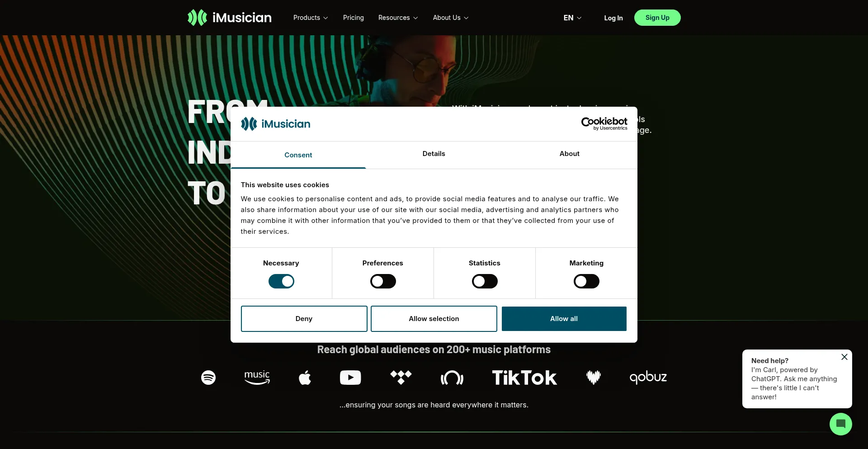Image resolution: width=868 pixels, height=449 pixels.
Task: Click the Log In link
Action: [x=613, y=18]
